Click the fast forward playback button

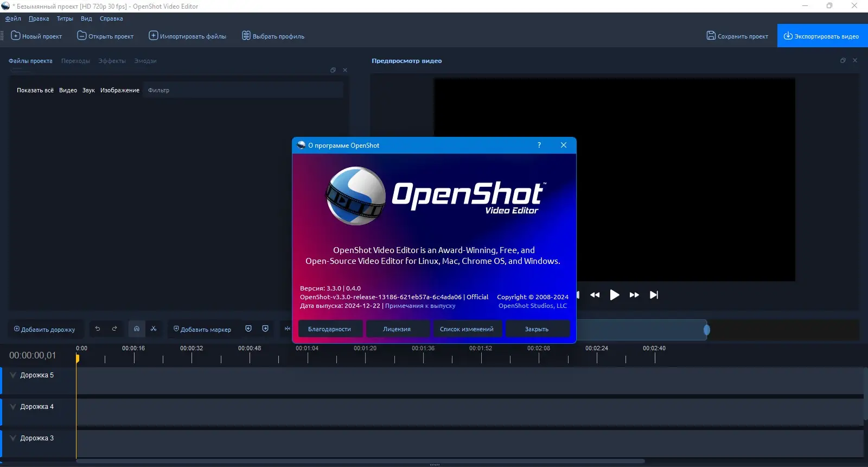coord(634,295)
